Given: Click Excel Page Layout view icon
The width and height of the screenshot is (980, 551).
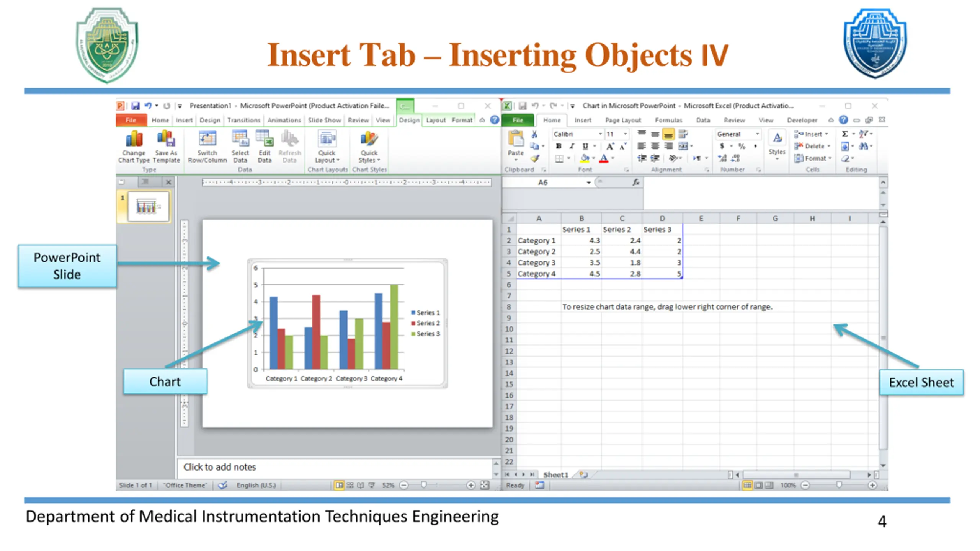Looking at the screenshot, I should pyautogui.click(x=758, y=485).
